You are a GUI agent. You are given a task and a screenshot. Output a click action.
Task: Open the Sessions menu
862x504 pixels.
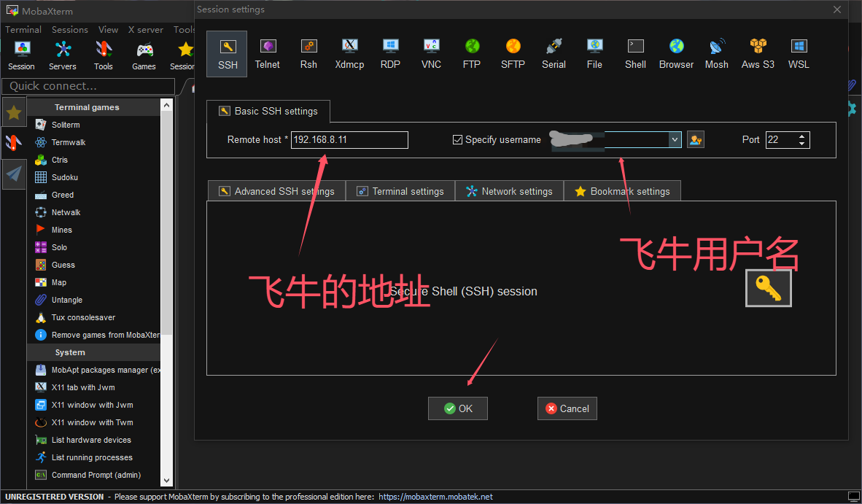click(70, 30)
